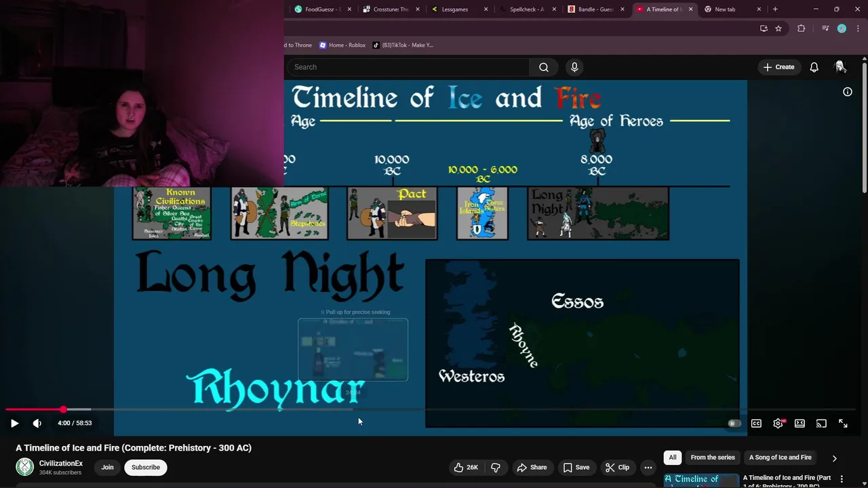Viewport: 868px width, 488px height.
Task: Select From the series chip
Action: (713, 457)
